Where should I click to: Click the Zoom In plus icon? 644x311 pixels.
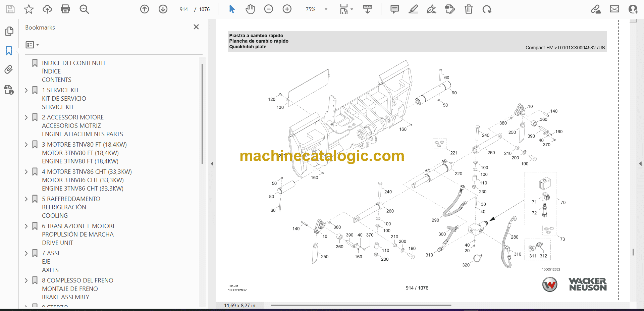[x=287, y=9]
